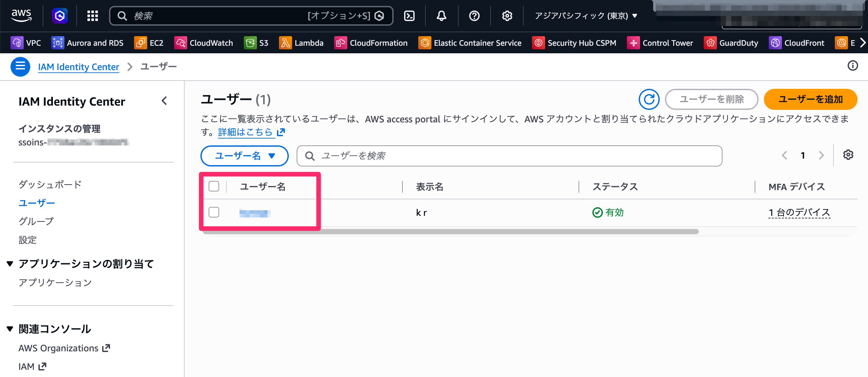Click page number 1

[x=803, y=155]
